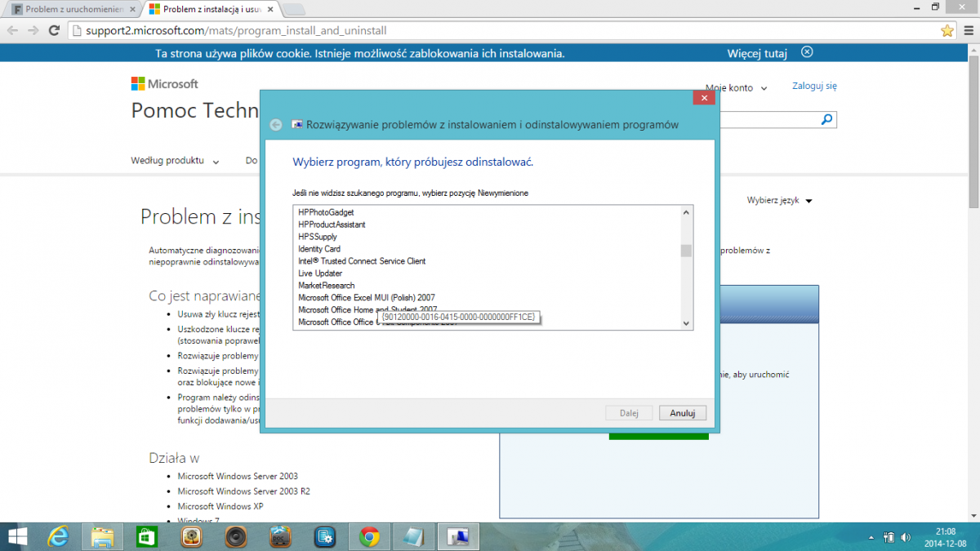Launch Windows Store from taskbar
This screenshot has width=980, height=551.
147,536
